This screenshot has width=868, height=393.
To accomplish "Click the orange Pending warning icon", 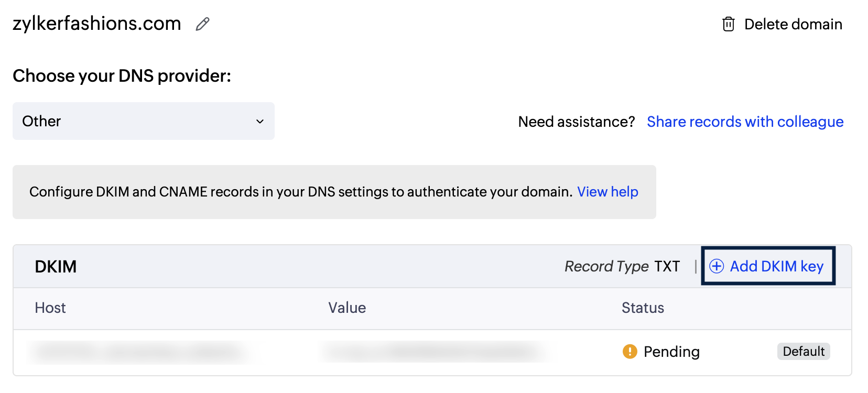I will (x=630, y=352).
